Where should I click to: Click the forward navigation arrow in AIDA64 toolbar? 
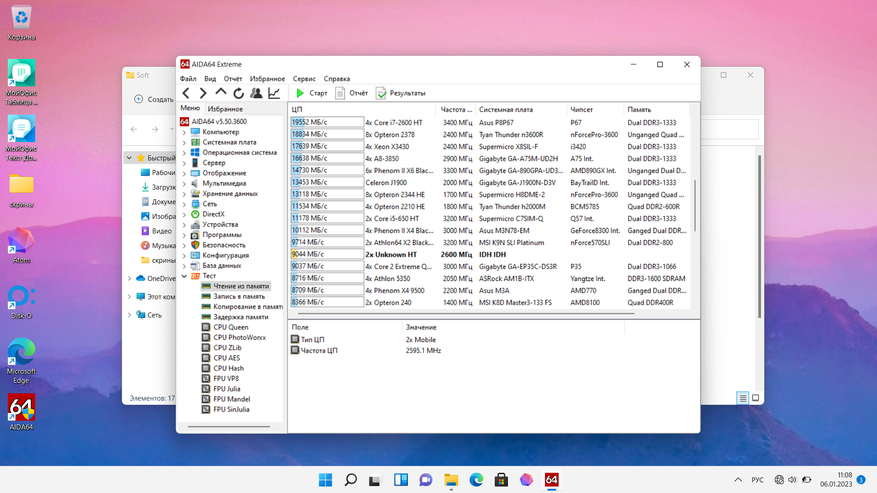click(x=203, y=93)
